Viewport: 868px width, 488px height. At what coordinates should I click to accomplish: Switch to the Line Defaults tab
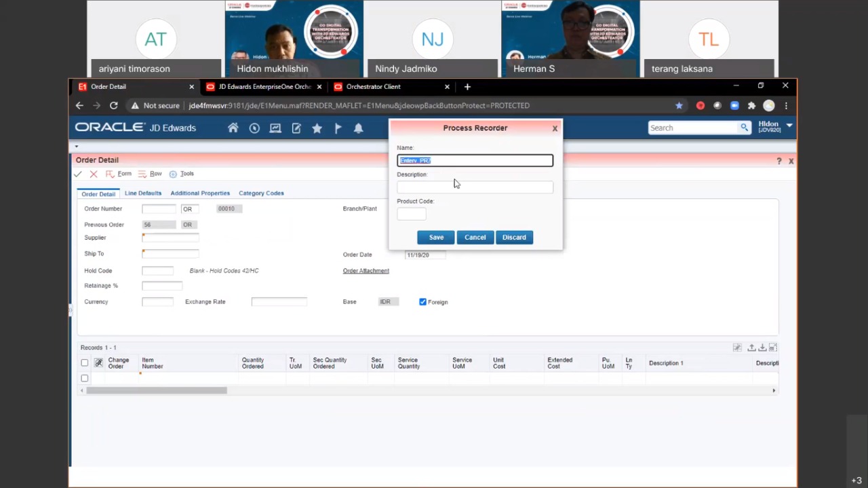[143, 193]
